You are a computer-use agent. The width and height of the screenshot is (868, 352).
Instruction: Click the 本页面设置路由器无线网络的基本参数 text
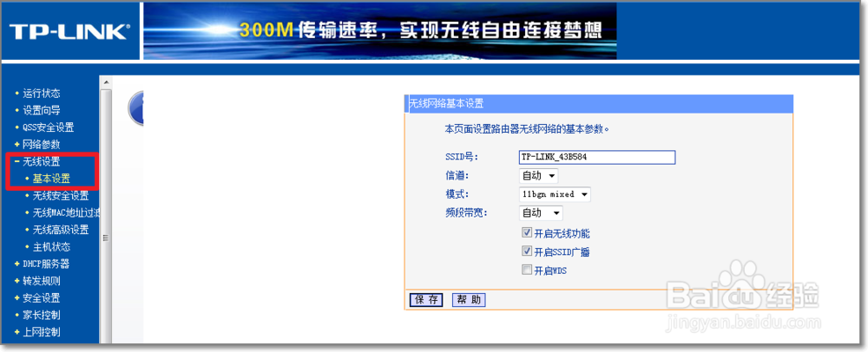coord(527,129)
